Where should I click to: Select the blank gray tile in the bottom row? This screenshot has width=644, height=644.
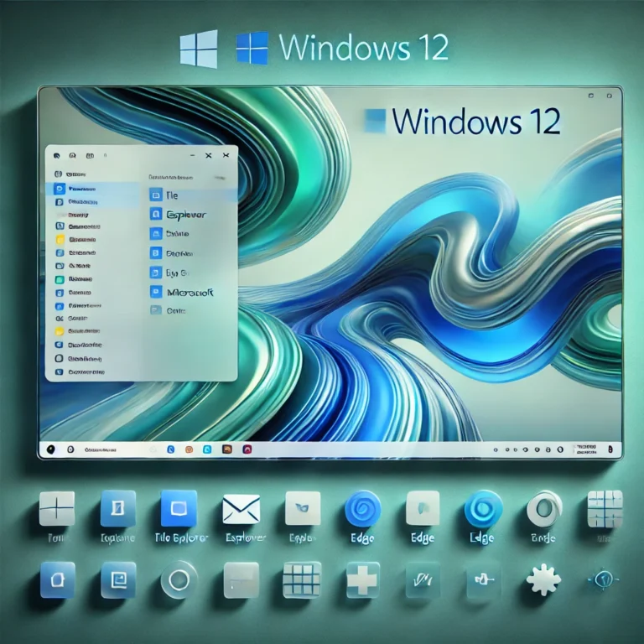coord(241,580)
